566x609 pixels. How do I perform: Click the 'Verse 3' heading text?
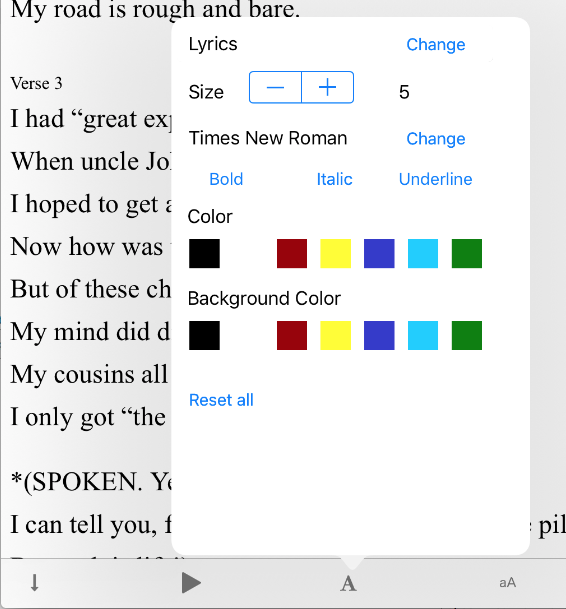point(37,83)
